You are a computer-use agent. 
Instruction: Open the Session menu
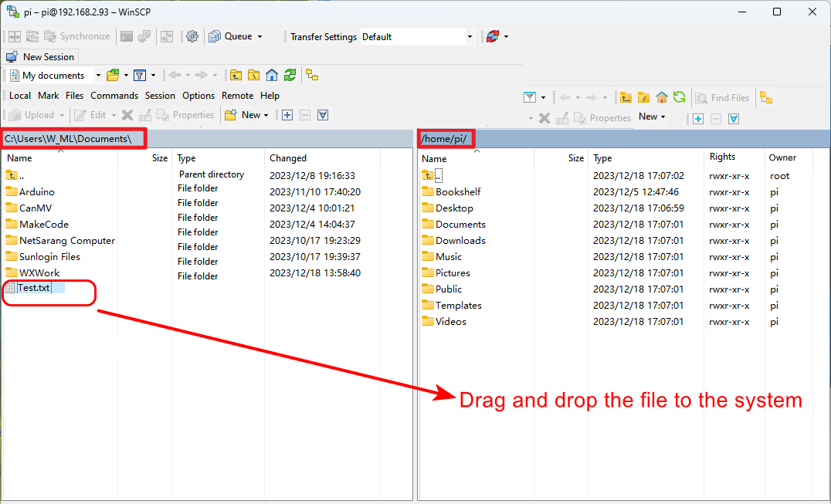click(x=160, y=95)
